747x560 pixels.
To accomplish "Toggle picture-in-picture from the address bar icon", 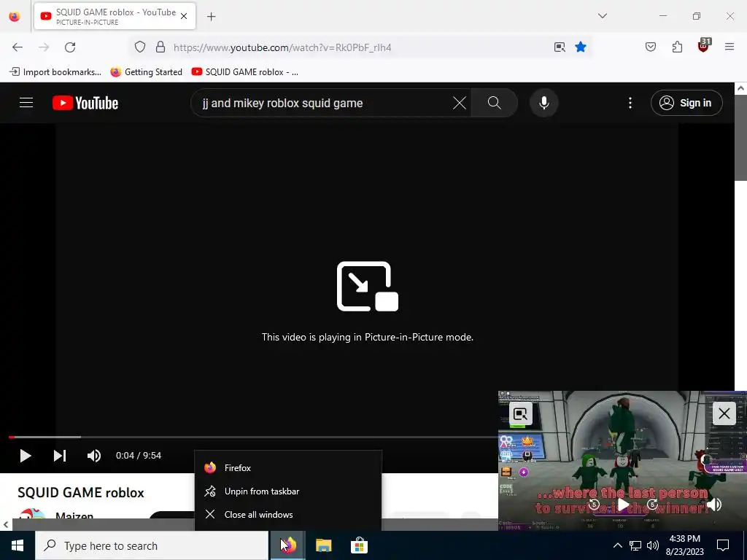I will pyautogui.click(x=560, y=47).
